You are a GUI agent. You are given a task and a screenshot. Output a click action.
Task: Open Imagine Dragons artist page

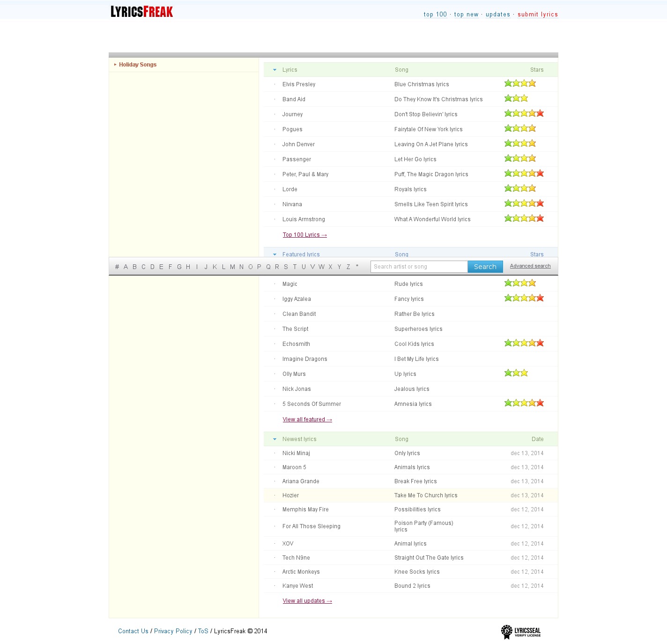click(305, 359)
